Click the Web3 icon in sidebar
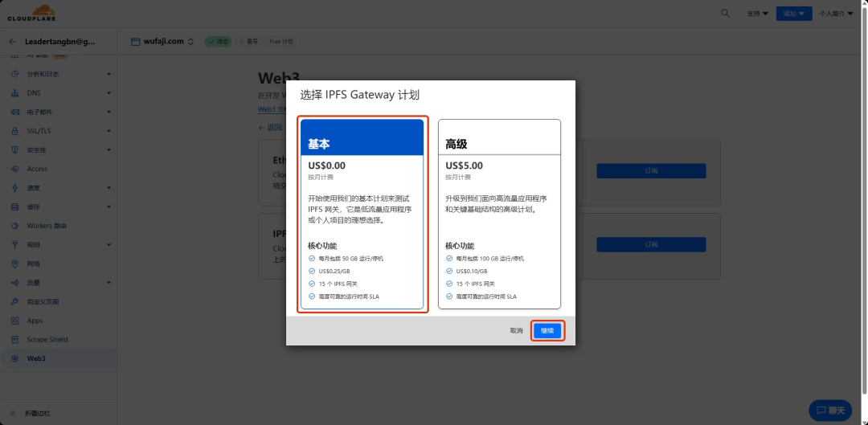This screenshot has width=868, height=425. pyautogui.click(x=15, y=358)
